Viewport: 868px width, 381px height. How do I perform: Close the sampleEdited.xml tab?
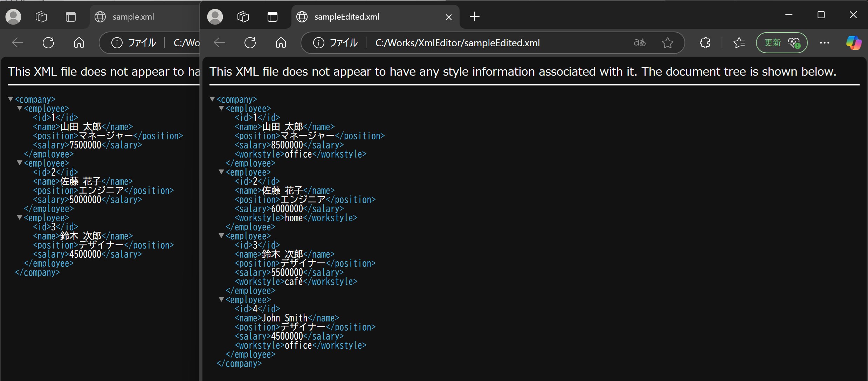point(449,17)
